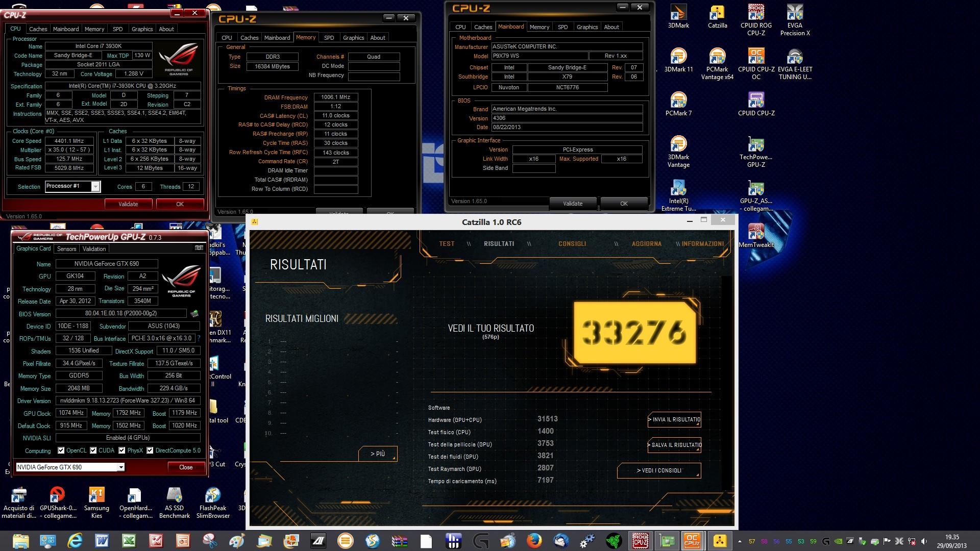Open Caches tab in red CPU-Z window
980x551 pixels.
(38, 29)
